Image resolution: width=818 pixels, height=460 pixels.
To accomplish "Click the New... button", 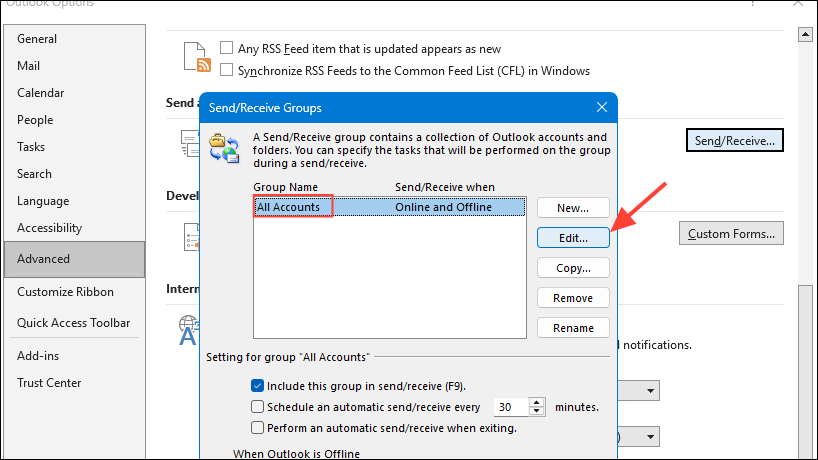I will (573, 208).
